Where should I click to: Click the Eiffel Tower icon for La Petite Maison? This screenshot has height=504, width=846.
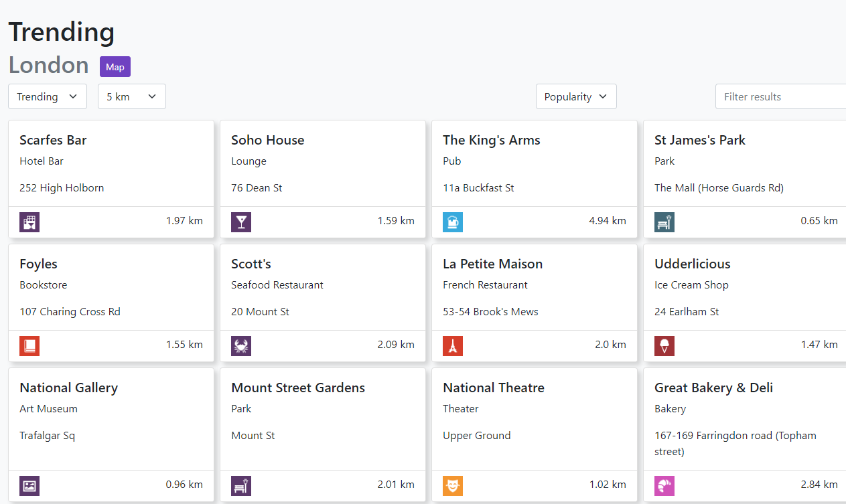(x=453, y=346)
